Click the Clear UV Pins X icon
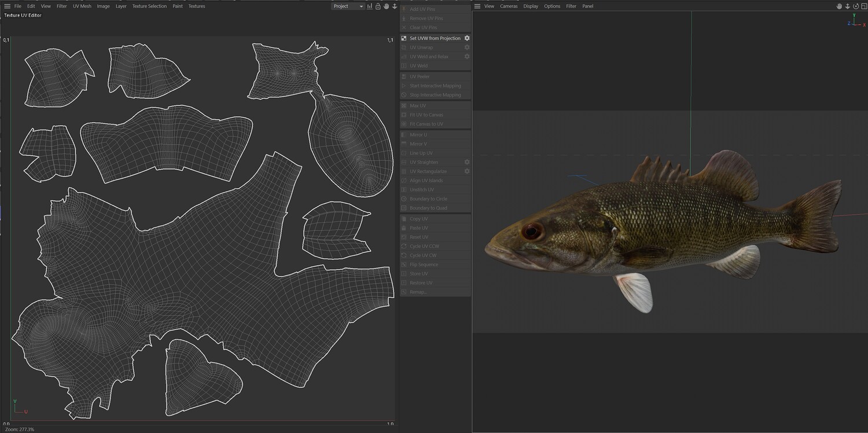 [404, 28]
